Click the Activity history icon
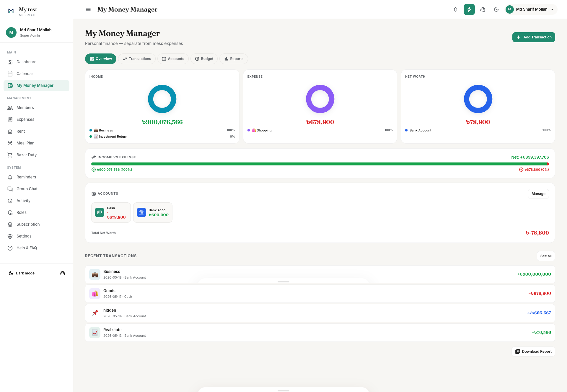The height and width of the screenshot is (392, 567). [10, 201]
